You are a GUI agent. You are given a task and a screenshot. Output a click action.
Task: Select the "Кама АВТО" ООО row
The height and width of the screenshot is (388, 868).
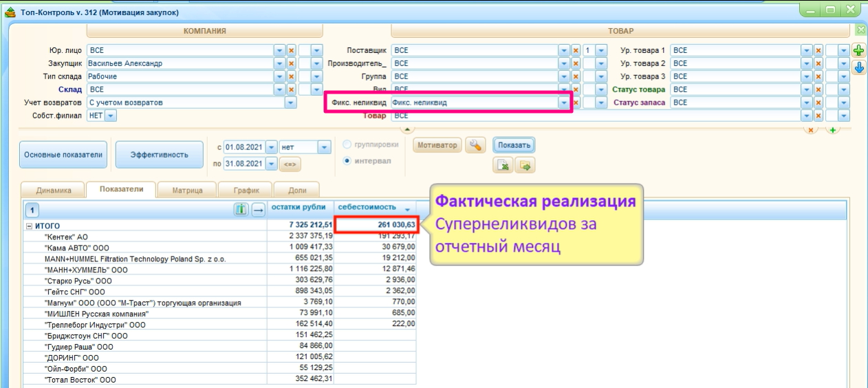219,248
